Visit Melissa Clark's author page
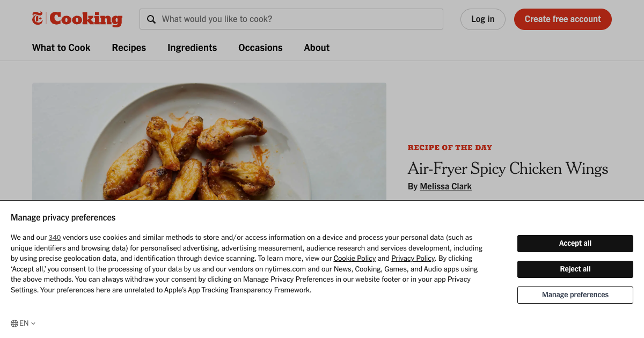 click(x=445, y=186)
